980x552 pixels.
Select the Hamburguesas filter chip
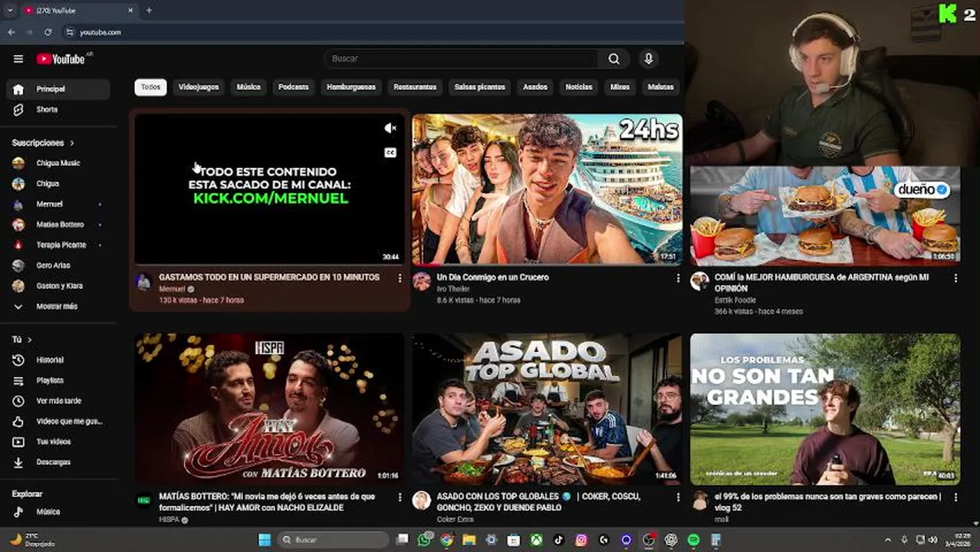351,87
